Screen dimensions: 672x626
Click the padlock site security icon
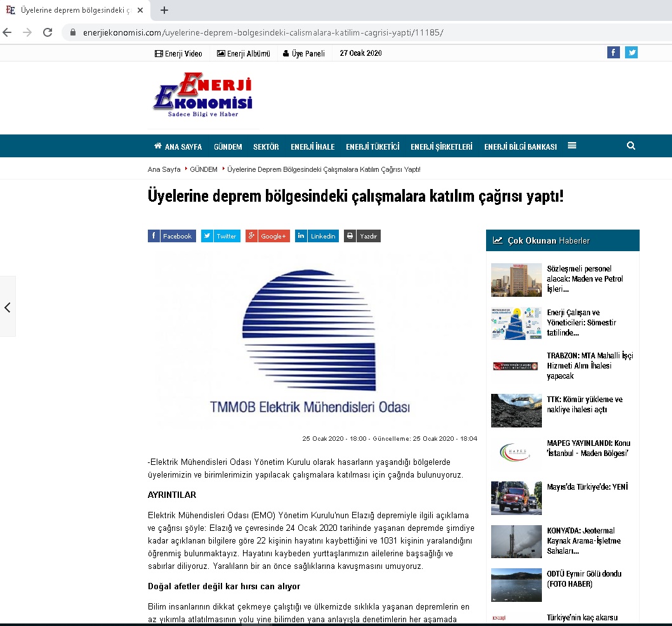[73, 32]
